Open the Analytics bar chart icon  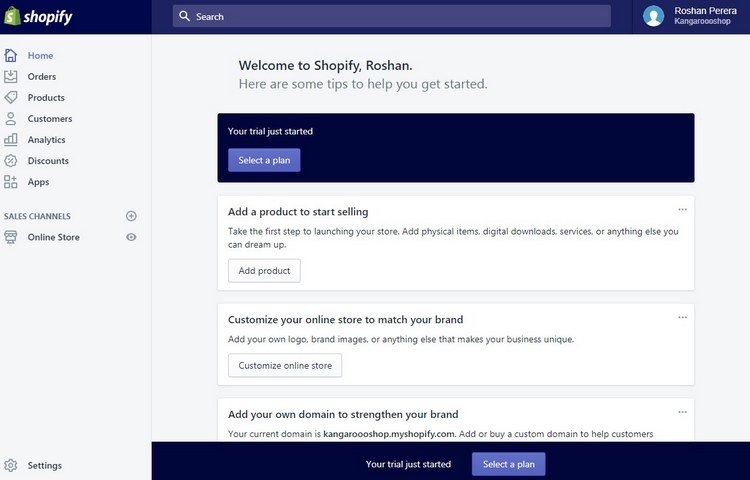click(11, 140)
